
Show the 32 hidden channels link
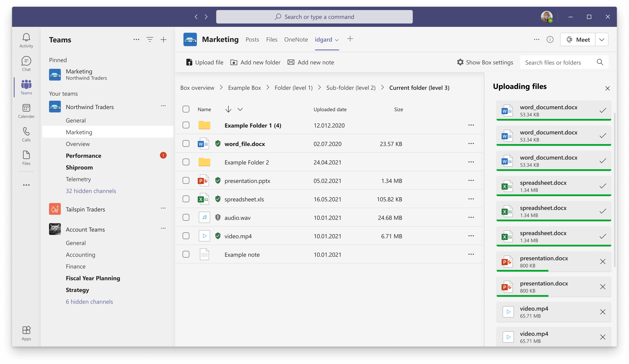[91, 191]
